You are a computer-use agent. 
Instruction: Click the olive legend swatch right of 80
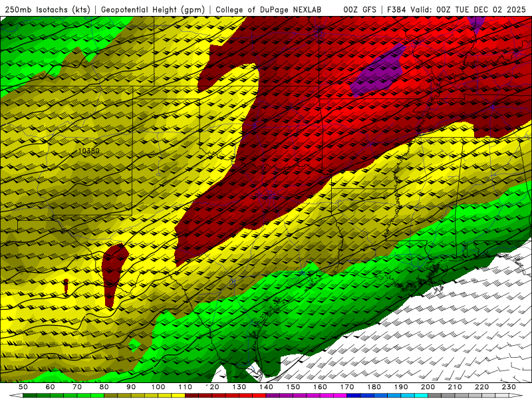tap(110, 396)
